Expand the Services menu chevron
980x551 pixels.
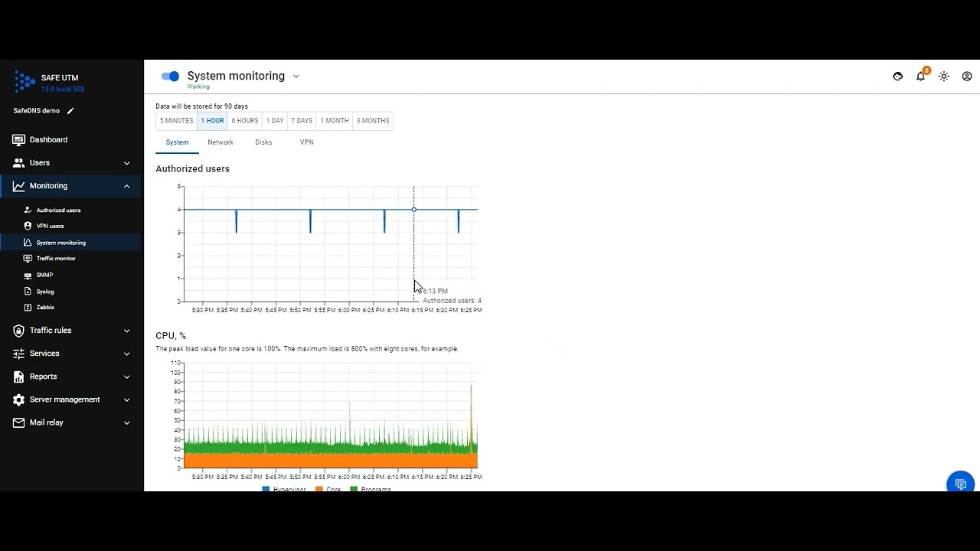127,354
